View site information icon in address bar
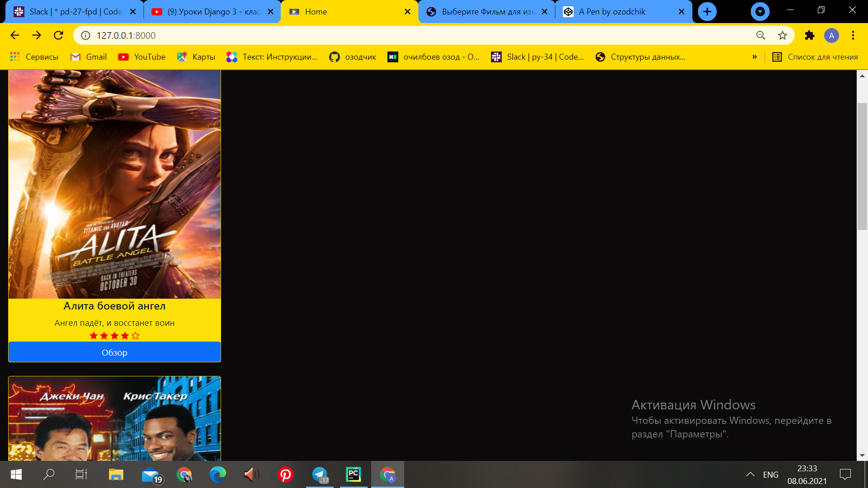This screenshot has width=868, height=488. 85,35
